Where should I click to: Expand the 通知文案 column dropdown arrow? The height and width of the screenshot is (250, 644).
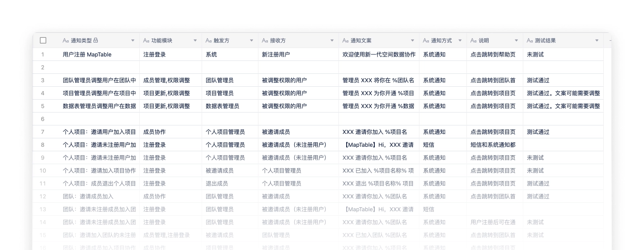point(413,41)
